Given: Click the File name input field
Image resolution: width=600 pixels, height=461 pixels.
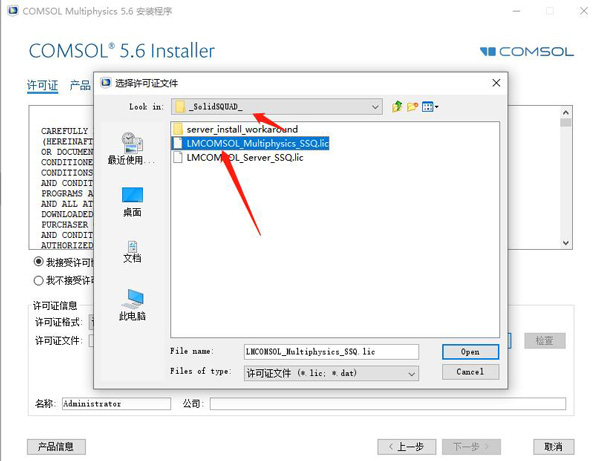Looking at the screenshot, I should tap(331, 352).
